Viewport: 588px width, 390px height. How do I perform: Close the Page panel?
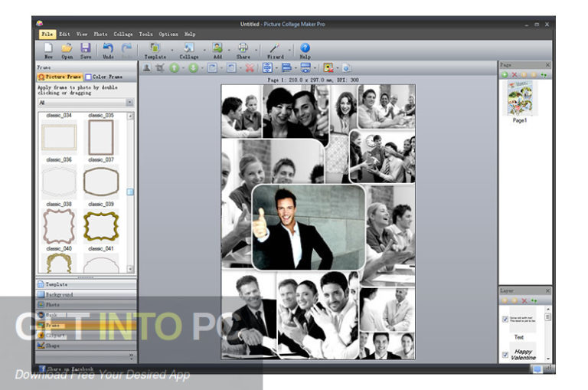tap(547, 65)
